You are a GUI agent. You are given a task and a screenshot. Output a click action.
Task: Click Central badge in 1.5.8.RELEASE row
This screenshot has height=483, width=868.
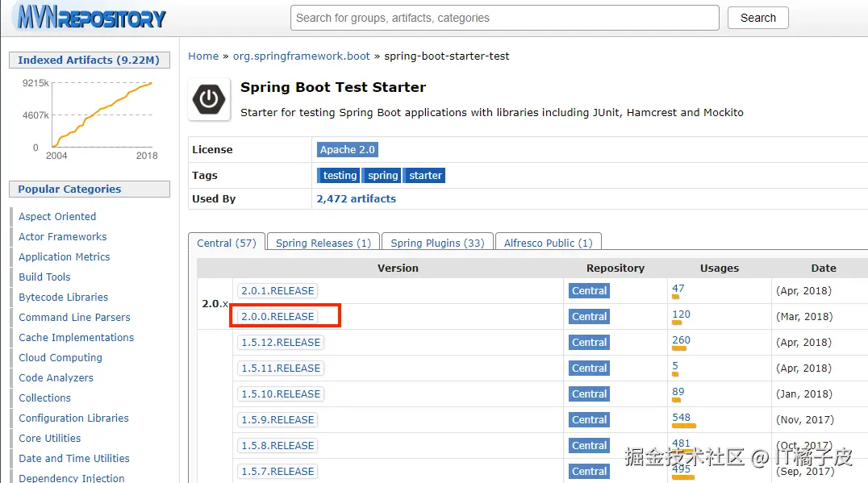(589, 445)
